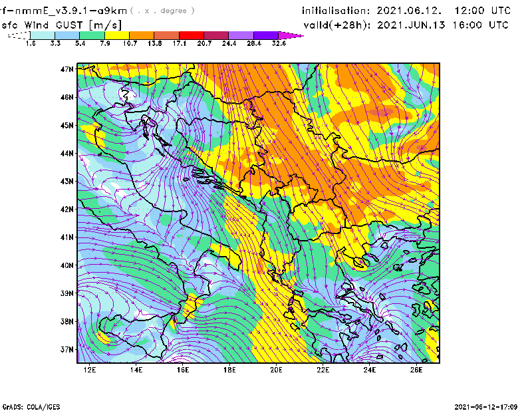Click the 40N latitude label
532x411 pixels.
pos(67,265)
